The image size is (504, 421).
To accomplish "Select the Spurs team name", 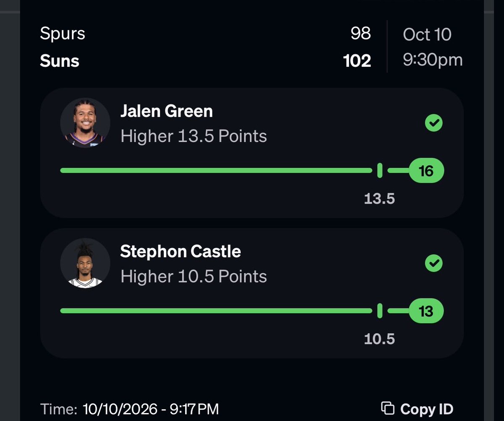I will tap(63, 34).
